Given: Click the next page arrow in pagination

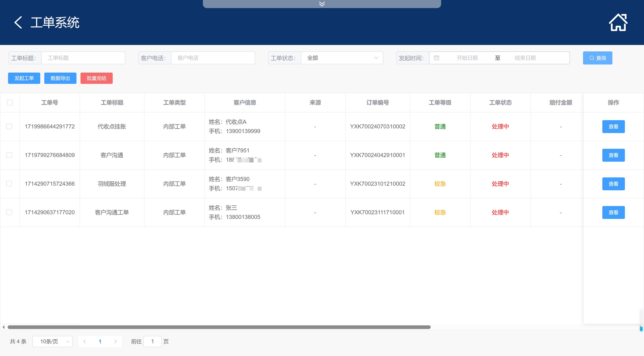Looking at the screenshot, I should [x=116, y=341].
